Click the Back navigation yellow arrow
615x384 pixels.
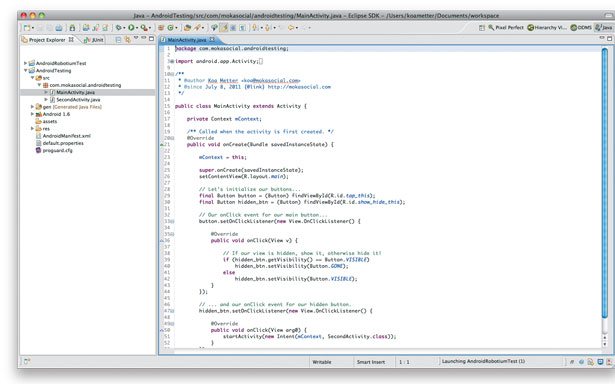point(291,28)
